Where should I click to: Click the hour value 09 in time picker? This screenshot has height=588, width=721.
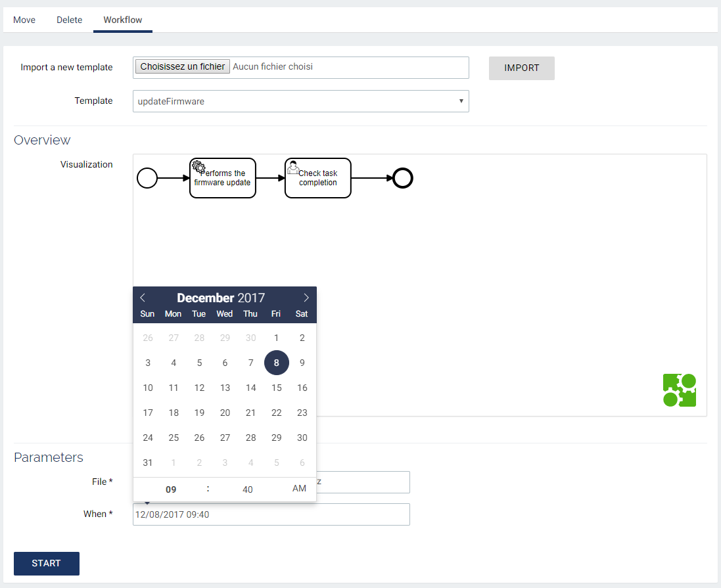171,489
